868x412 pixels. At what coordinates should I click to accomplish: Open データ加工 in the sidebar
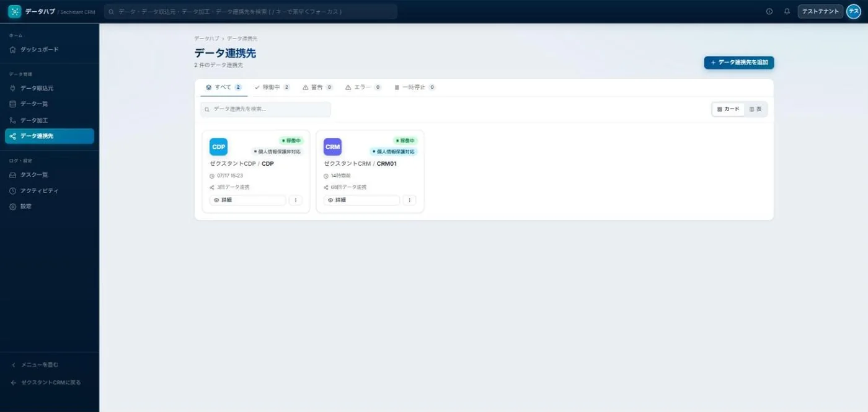[50, 120]
